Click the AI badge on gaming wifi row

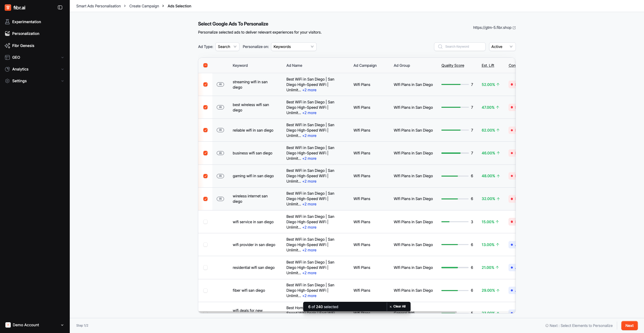pos(220,176)
